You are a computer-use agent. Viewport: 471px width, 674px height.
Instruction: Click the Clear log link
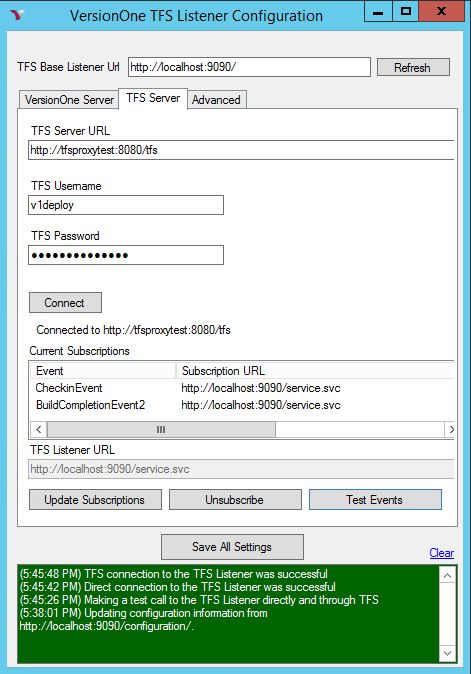point(441,553)
